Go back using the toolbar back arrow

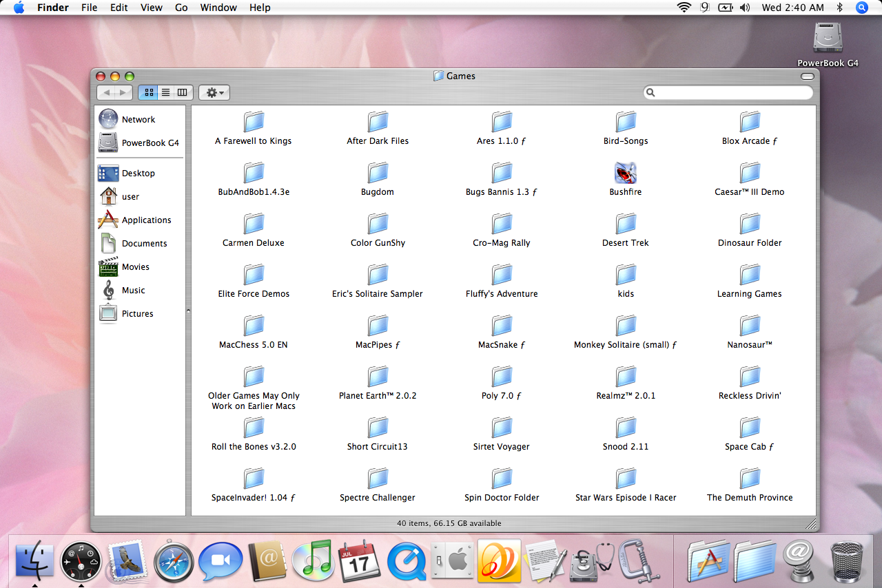pyautogui.click(x=106, y=92)
